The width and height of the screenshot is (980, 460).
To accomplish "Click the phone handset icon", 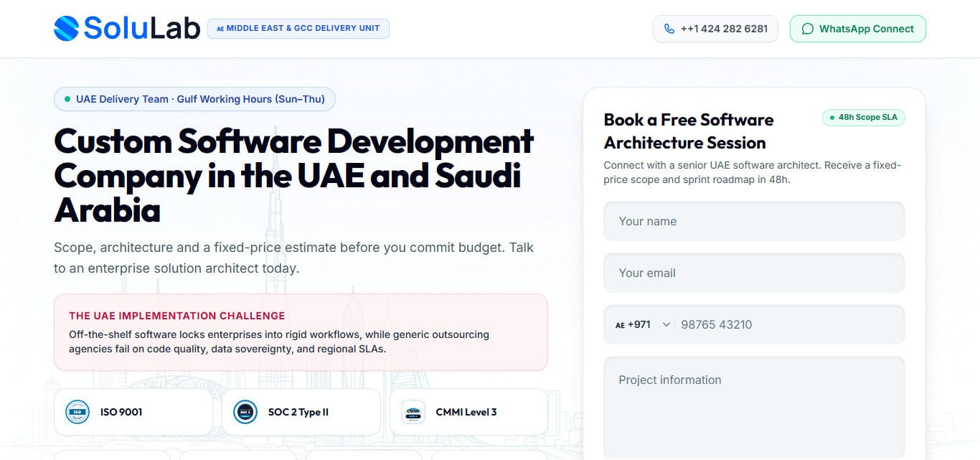I will (669, 29).
